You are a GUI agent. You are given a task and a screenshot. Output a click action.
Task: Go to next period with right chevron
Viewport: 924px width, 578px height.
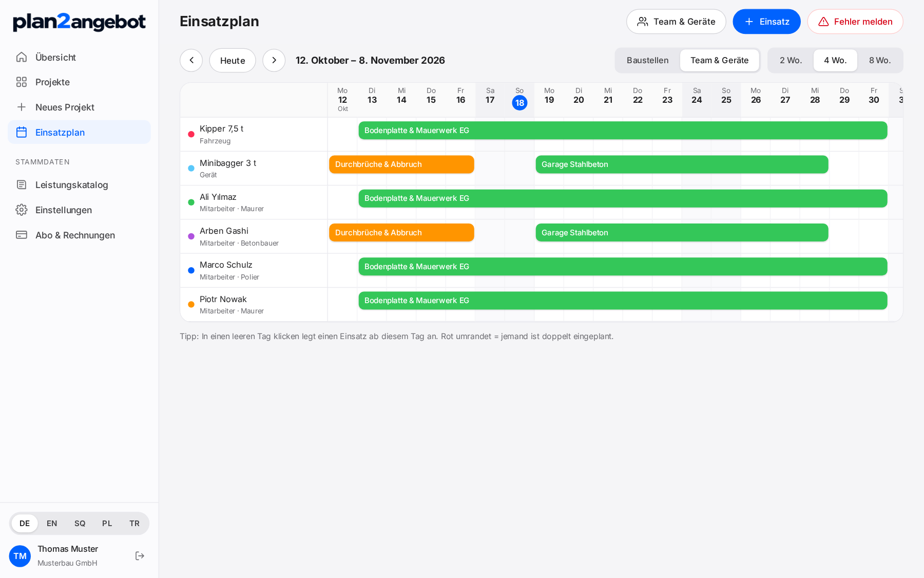(274, 60)
